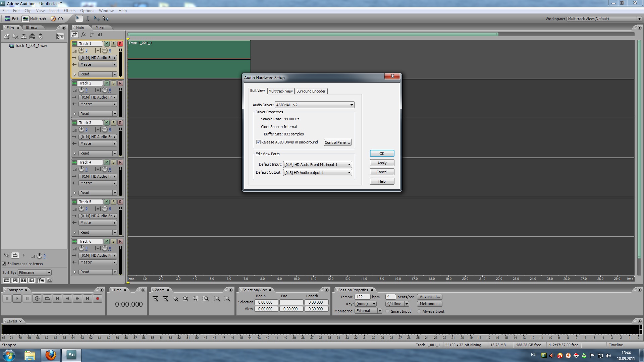Click Zoom In Vertically icon
This screenshot has height=362, width=644.
[217, 298]
